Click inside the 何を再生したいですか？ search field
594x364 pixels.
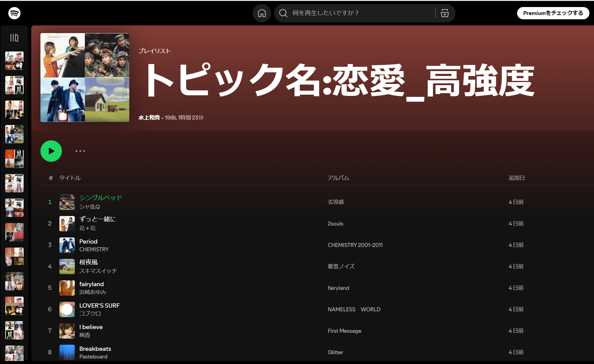coord(337,13)
